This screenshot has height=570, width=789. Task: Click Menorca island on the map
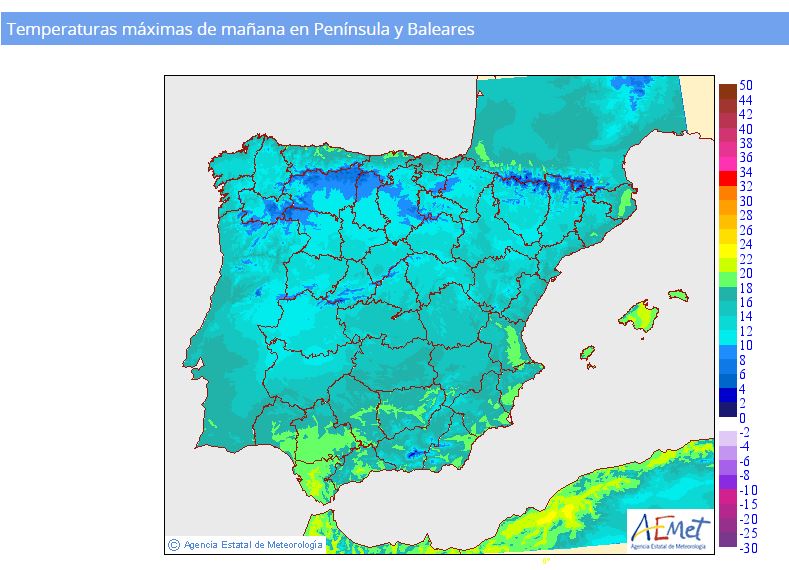(x=677, y=296)
